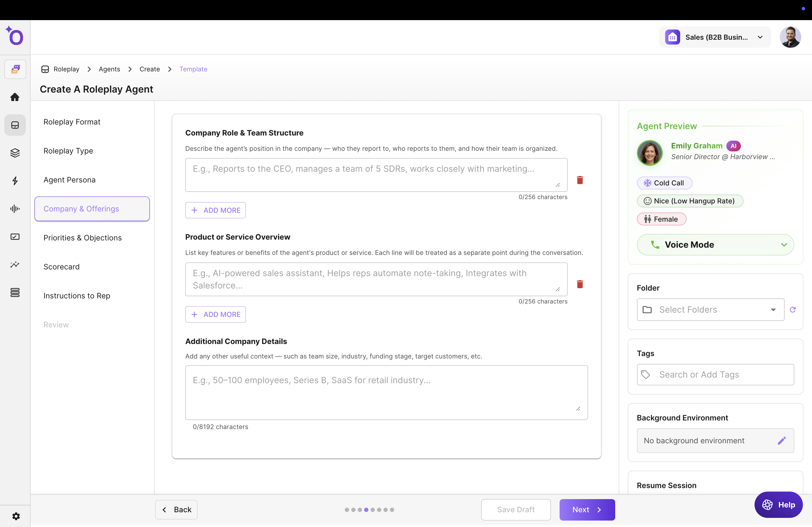Click the analytics trend sidebar icon
Viewport: 812px width, 527px height.
click(15, 265)
